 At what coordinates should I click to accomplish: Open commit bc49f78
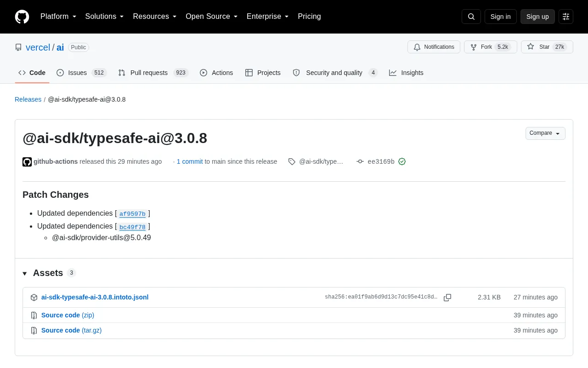[x=132, y=227]
